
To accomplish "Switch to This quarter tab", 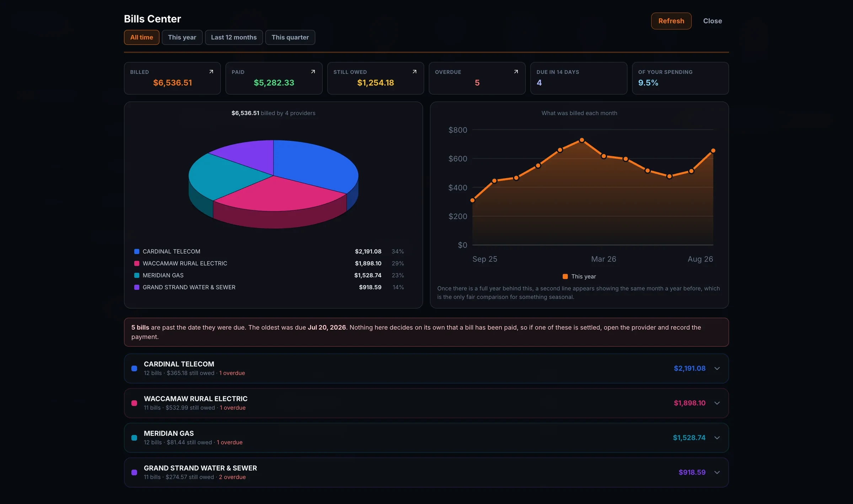I will coord(290,37).
